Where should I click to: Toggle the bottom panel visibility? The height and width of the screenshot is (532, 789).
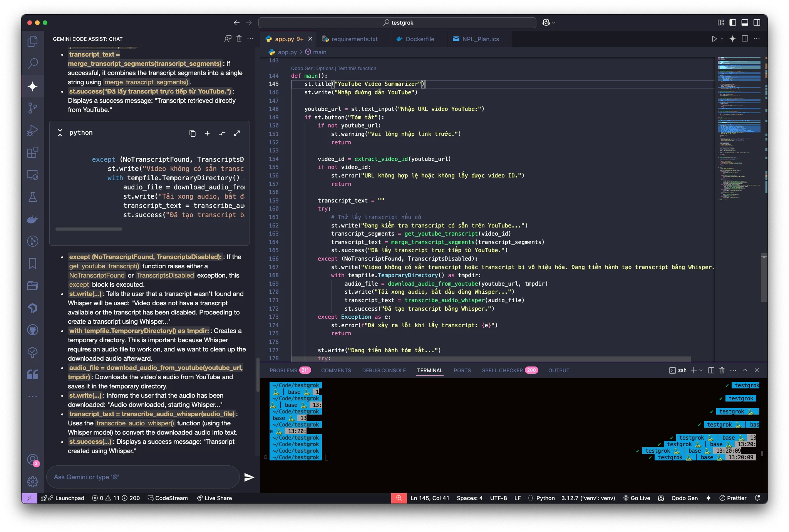[745, 23]
